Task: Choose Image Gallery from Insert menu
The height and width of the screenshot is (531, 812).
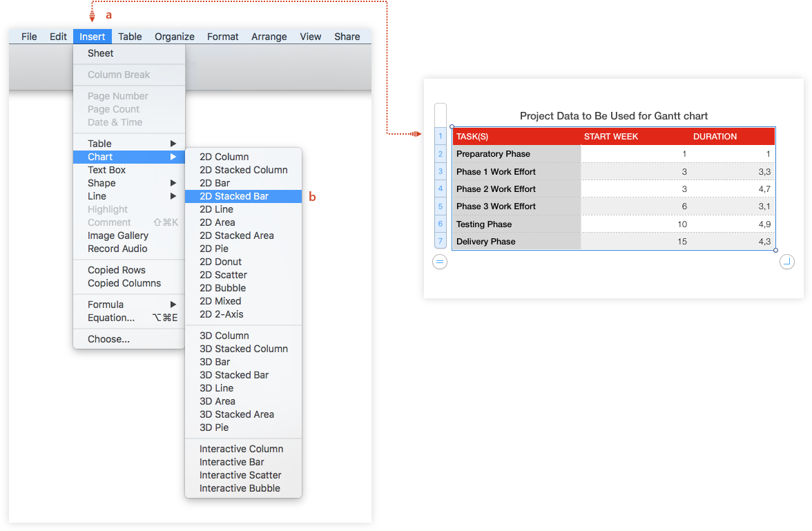Action: pyautogui.click(x=118, y=235)
